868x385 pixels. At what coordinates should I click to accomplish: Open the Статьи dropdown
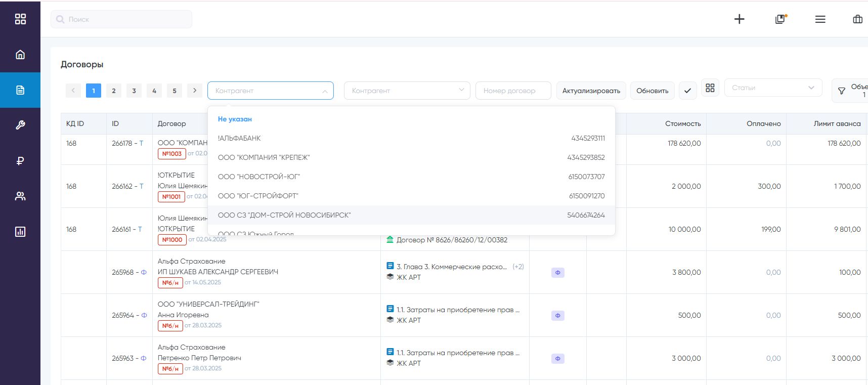tap(773, 88)
